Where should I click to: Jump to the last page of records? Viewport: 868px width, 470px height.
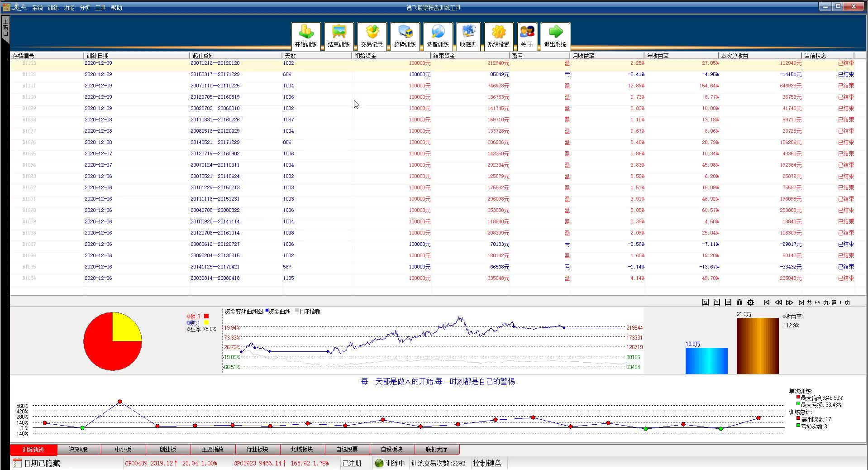[x=801, y=302]
